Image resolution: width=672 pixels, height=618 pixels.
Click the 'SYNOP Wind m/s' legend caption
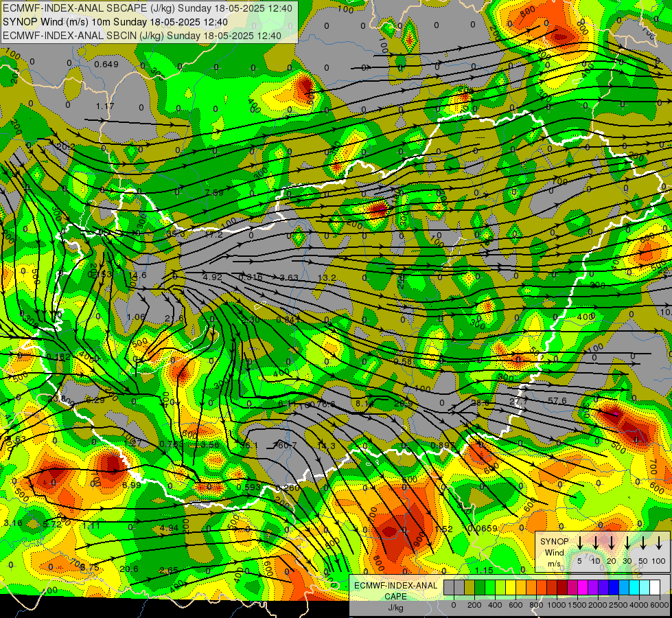[554, 553]
